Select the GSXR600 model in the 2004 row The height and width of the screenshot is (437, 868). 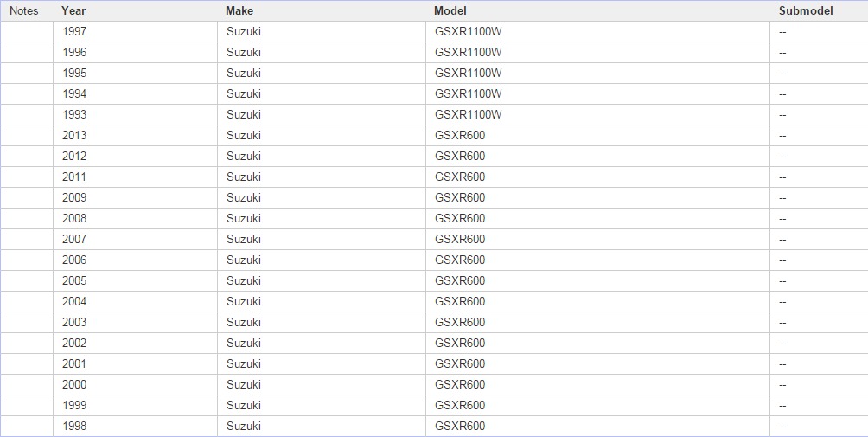pos(460,301)
